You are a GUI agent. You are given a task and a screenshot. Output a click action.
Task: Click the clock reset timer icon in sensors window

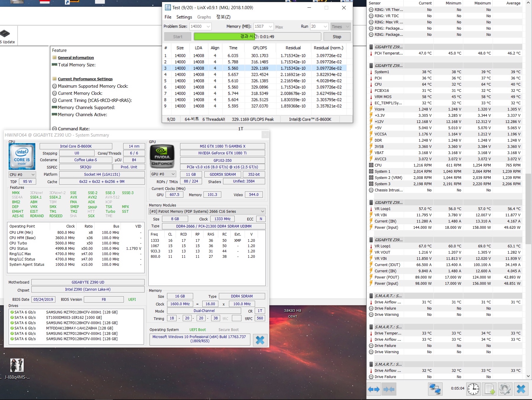click(473, 389)
